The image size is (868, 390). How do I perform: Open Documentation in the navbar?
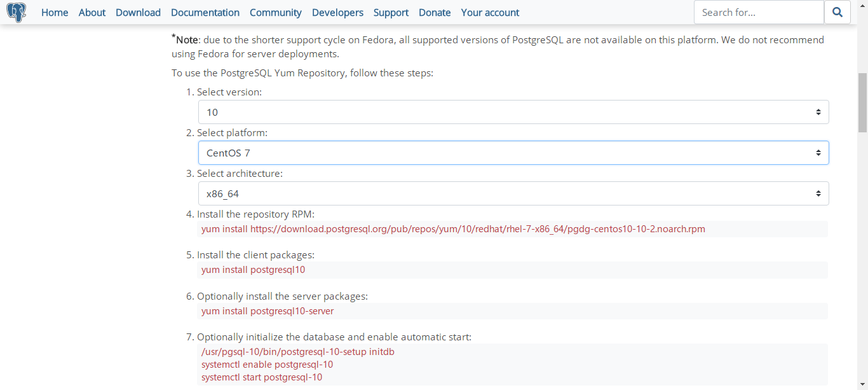(x=205, y=13)
